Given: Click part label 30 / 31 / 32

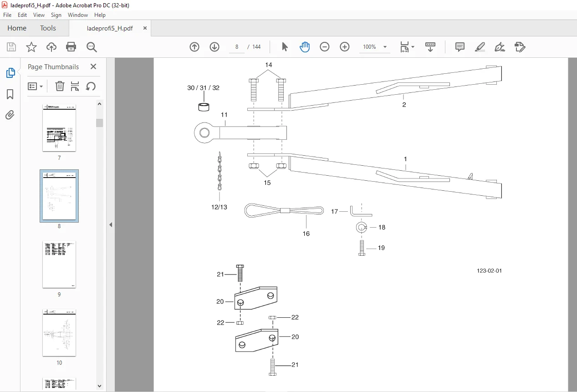Looking at the screenshot, I should pyautogui.click(x=203, y=87).
